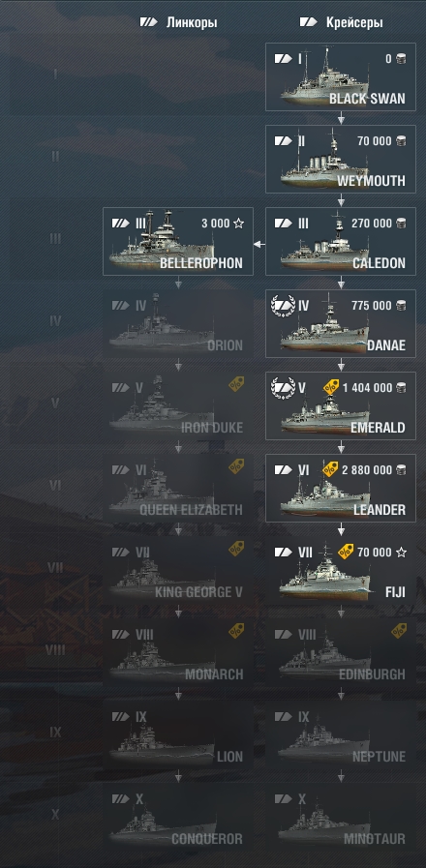Image resolution: width=426 pixels, height=868 pixels.
Task: Select the Bellerophon battleship card
Action: (178, 241)
